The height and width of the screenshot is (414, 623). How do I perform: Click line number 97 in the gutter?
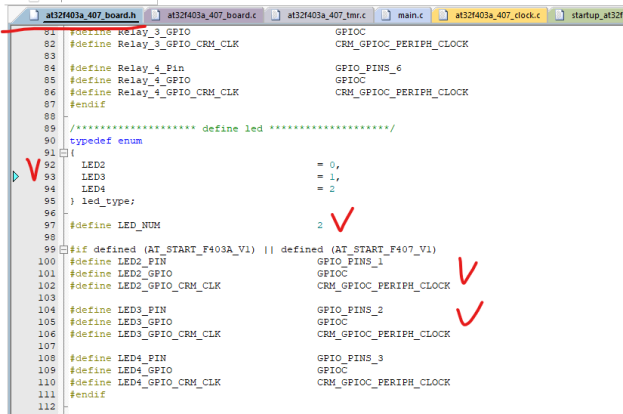tap(45, 225)
